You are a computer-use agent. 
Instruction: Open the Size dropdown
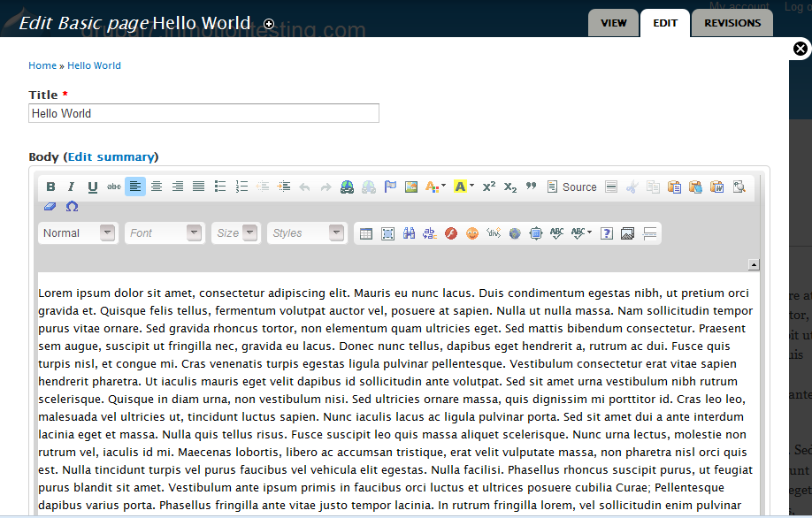click(236, 232)
